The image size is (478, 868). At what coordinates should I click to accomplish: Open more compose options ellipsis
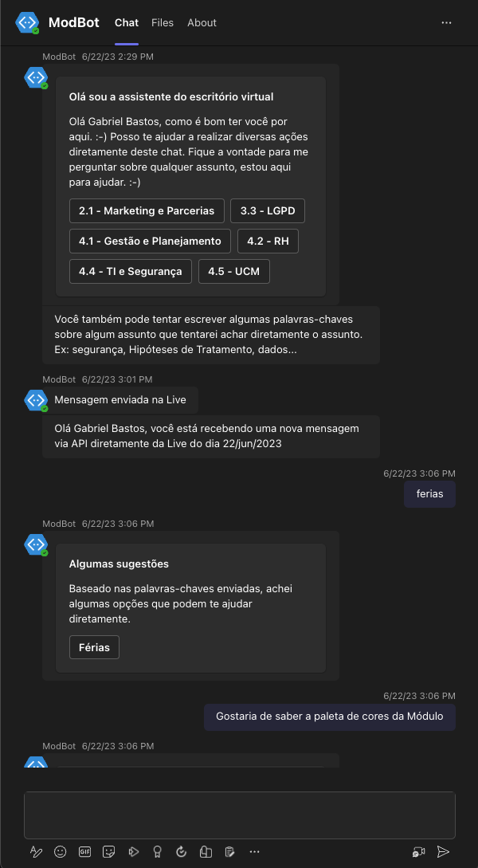[x=254, y=851]
